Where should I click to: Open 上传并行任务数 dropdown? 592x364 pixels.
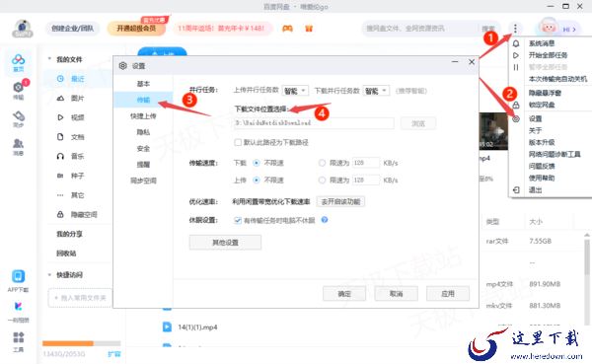(x=295, y=91)
